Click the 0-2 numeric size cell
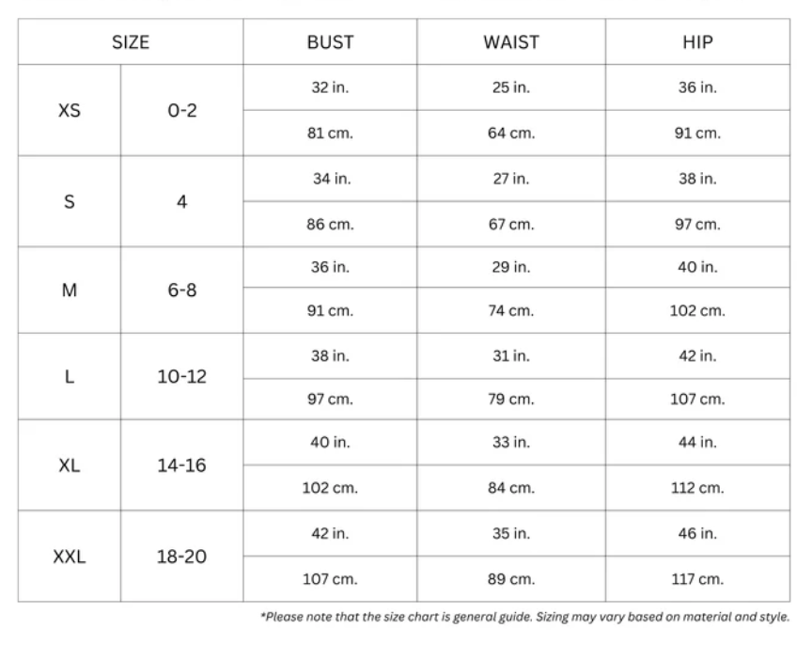 [x=182, y=110]
